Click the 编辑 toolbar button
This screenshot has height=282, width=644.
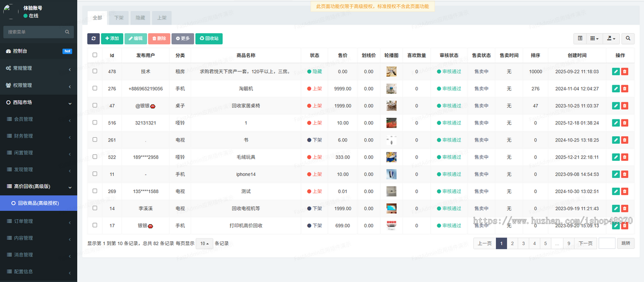(136, 39)
